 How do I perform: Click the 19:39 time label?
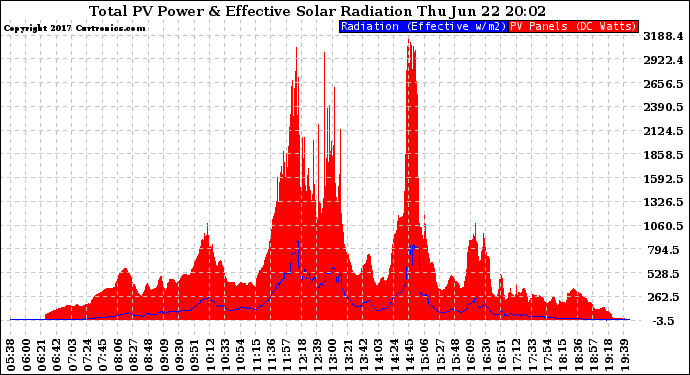(623, 355)
